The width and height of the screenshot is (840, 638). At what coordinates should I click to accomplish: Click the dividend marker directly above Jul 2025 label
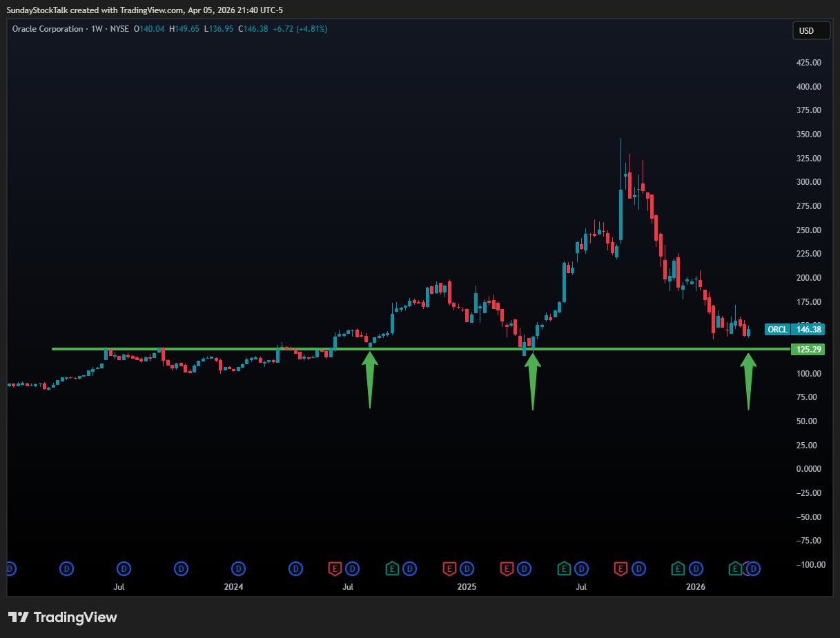[x=582, y=569]
